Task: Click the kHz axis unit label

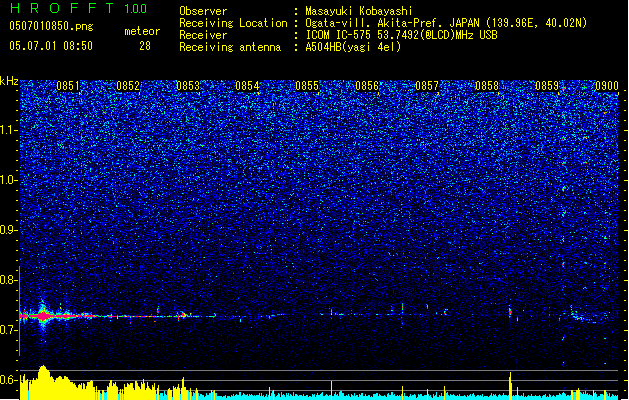Action: pos(9,81)
